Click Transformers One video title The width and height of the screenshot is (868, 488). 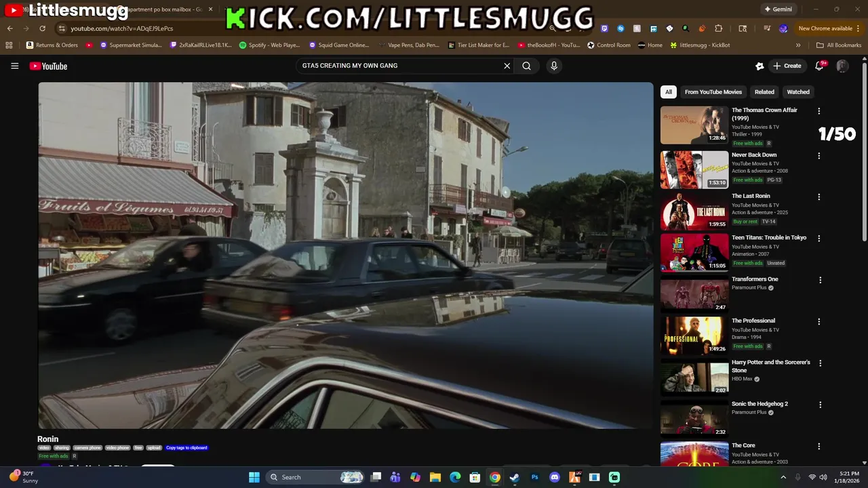click(755, 279)
